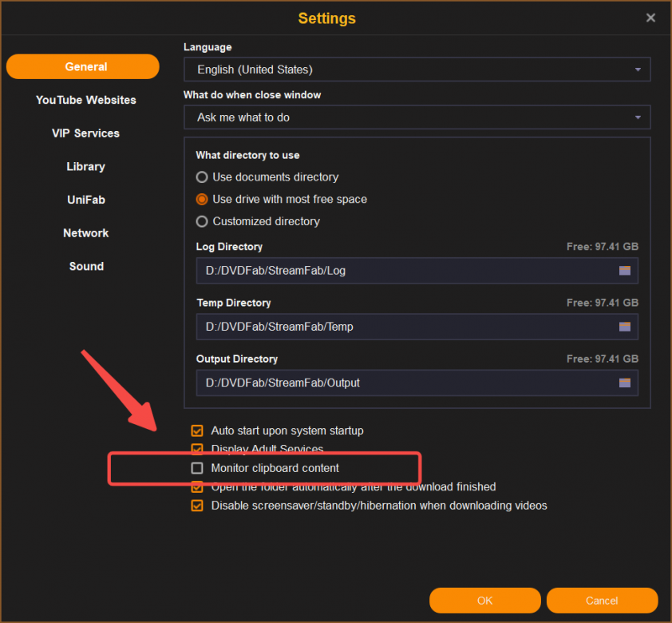Open the Network settings tab
Viewport: 672px width, 623px height.
click(85, 233)
